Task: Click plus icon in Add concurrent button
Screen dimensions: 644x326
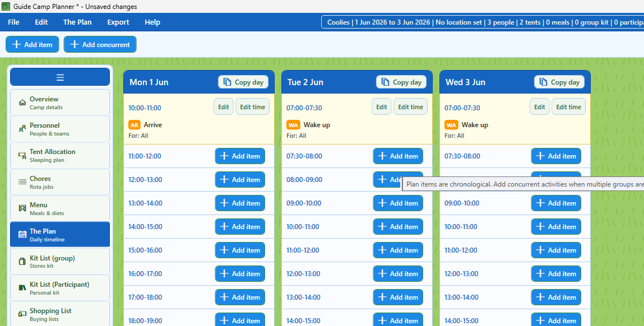Action: tap(75, 44)
